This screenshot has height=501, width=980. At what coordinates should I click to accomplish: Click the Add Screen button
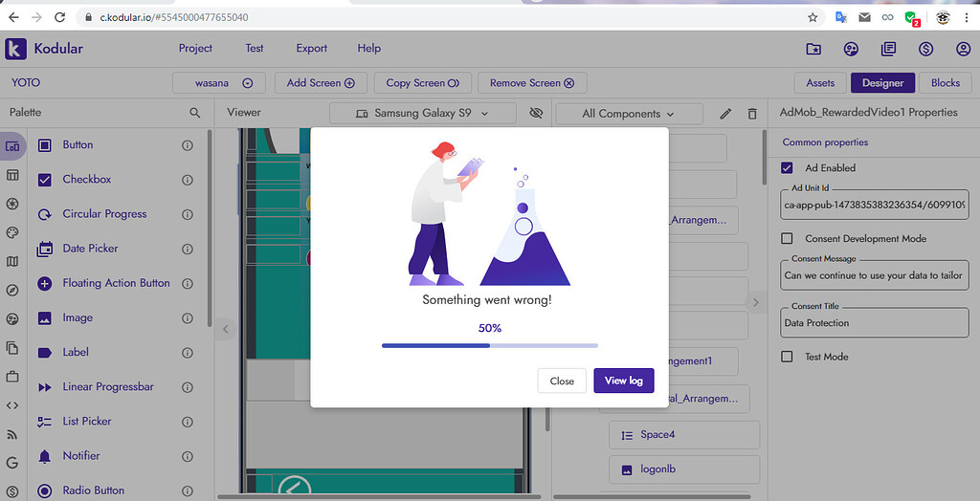[321, 83]
